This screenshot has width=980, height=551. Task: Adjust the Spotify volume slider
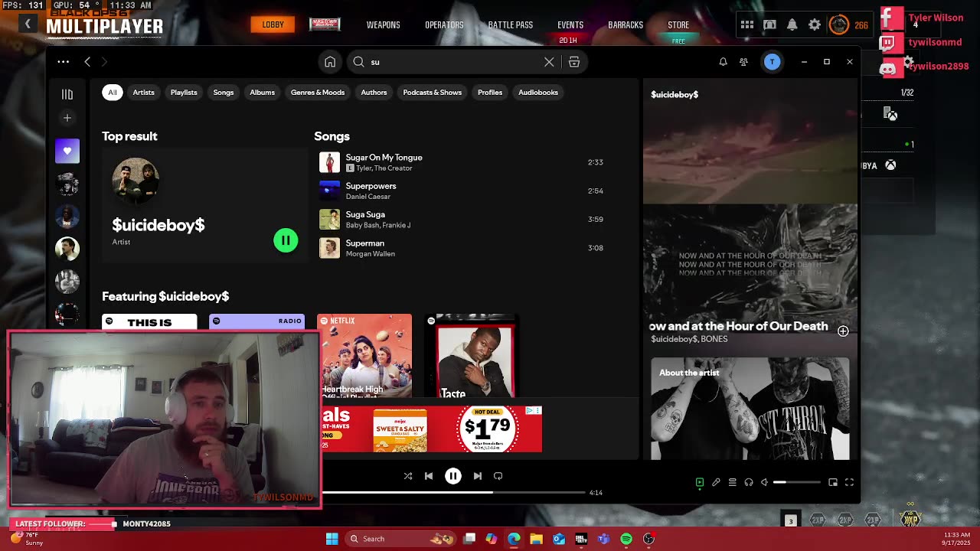tap(796, 482)
